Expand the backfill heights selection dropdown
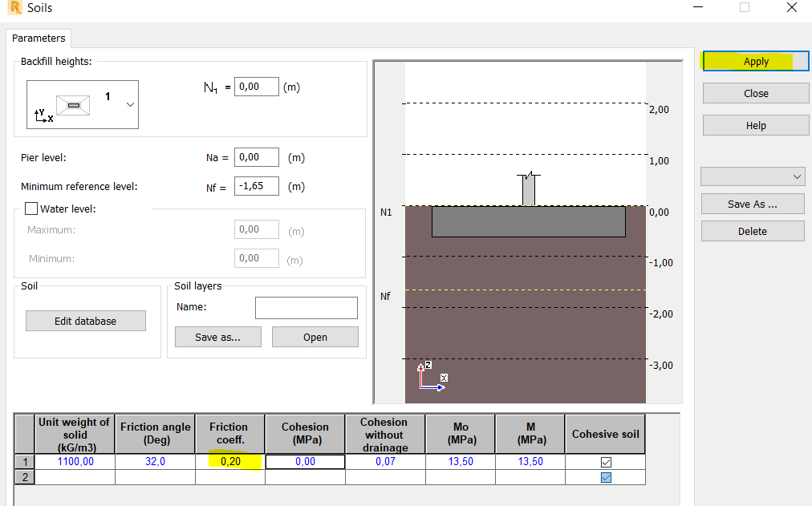The height and width of the screenshot is (506, 812). (130, 105)
